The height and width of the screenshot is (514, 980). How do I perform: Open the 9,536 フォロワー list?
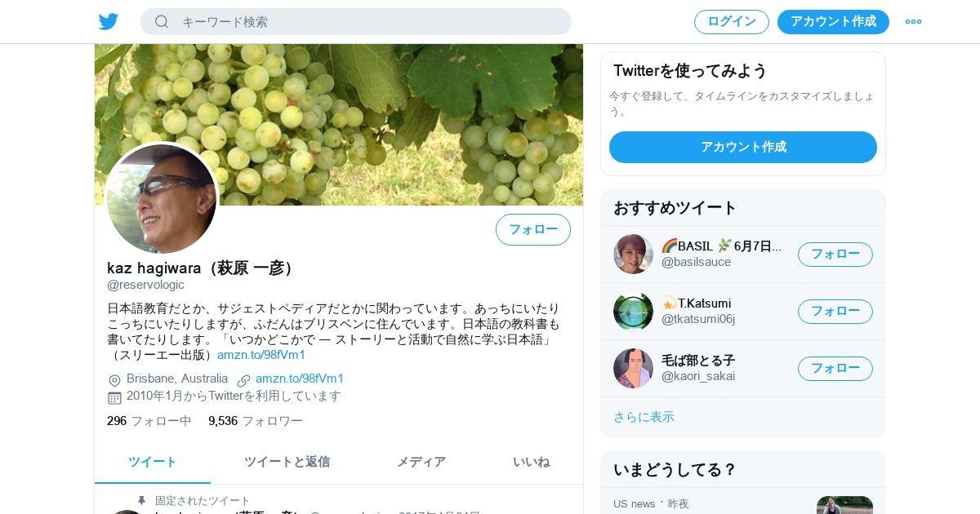click(x=256, y=421)
